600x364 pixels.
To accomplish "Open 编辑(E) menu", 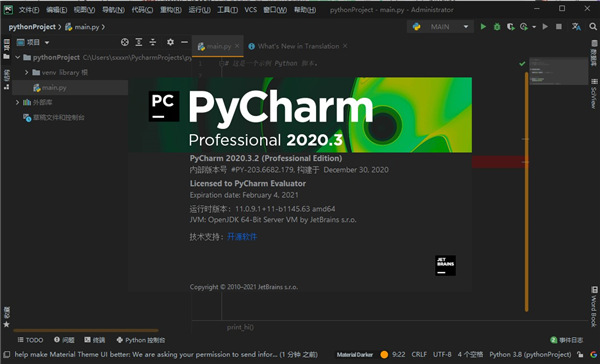I will 57,10.
